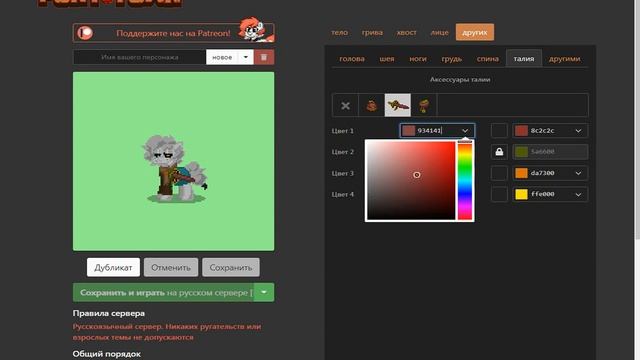Click the 8c2c2c hex value field

pyautogui.click(x=549, y=131)
